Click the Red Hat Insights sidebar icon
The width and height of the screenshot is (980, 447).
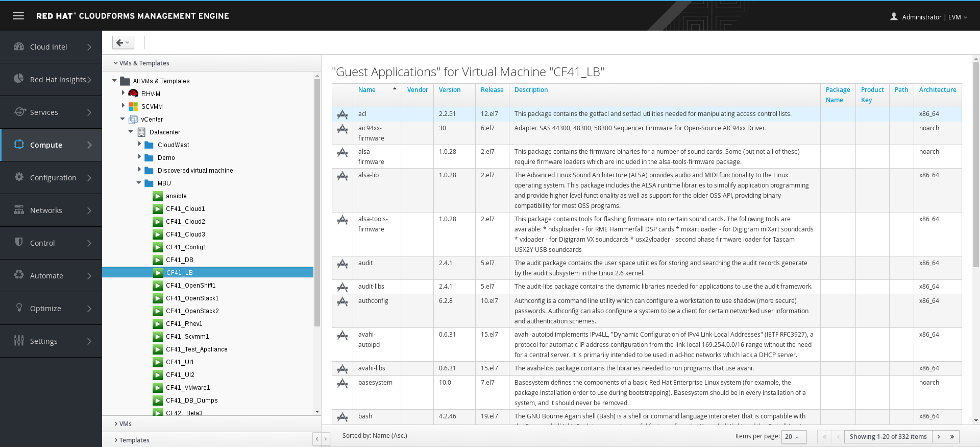pyautogui.click(x=19, y=79)
